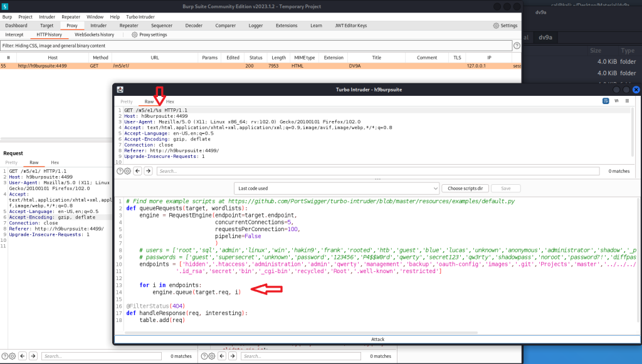The width and height of the screenshot is (642, 364).
Task: Click back arrow in bottom-middle Response search bar
Action: (x=222, y=356)
